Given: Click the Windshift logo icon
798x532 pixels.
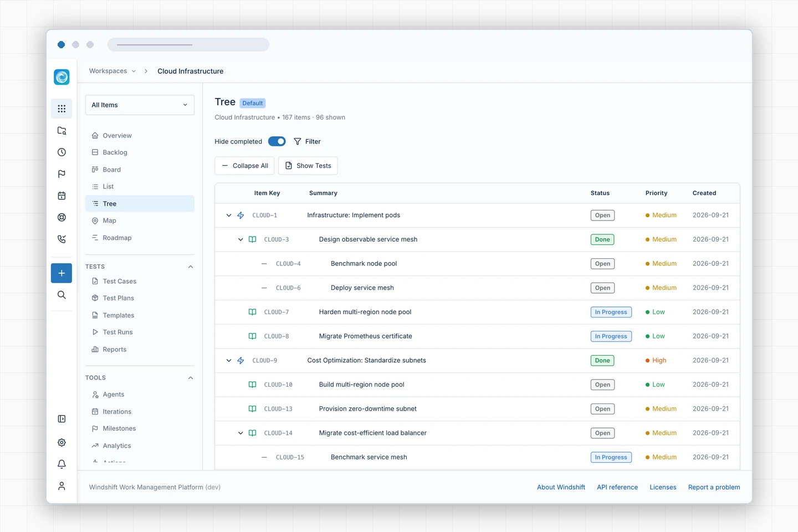Looking at the screenshot, I should (x=62, y=77).
